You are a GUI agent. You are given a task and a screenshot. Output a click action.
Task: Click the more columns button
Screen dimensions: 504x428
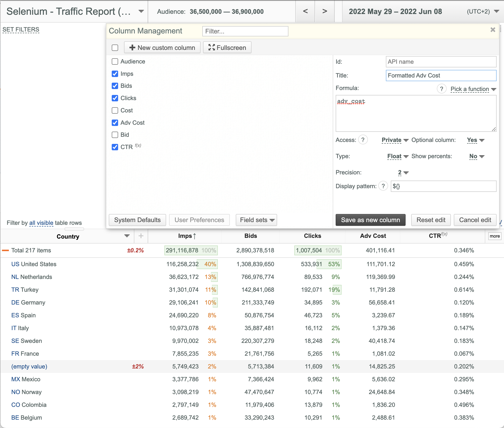(495, 236)
